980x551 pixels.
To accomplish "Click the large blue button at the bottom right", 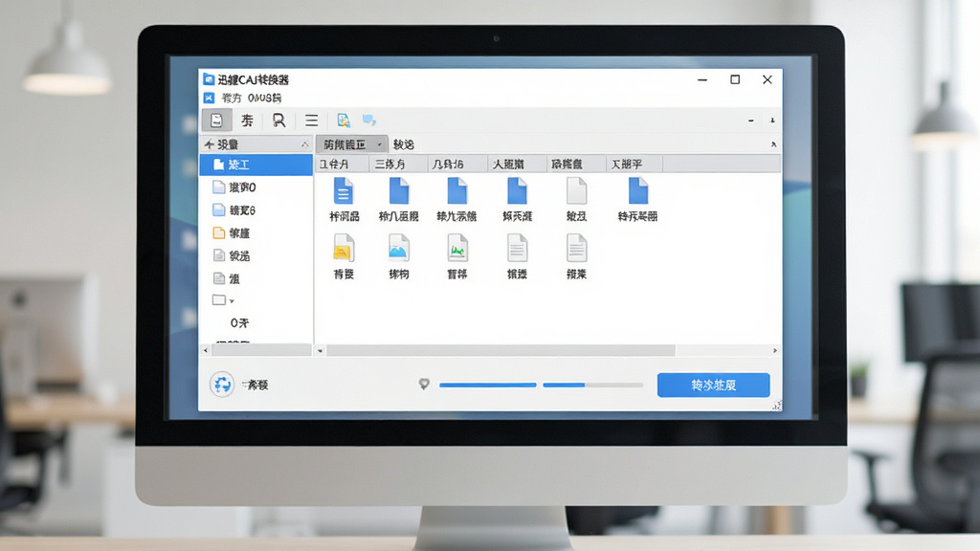I will tap(713, 385).
